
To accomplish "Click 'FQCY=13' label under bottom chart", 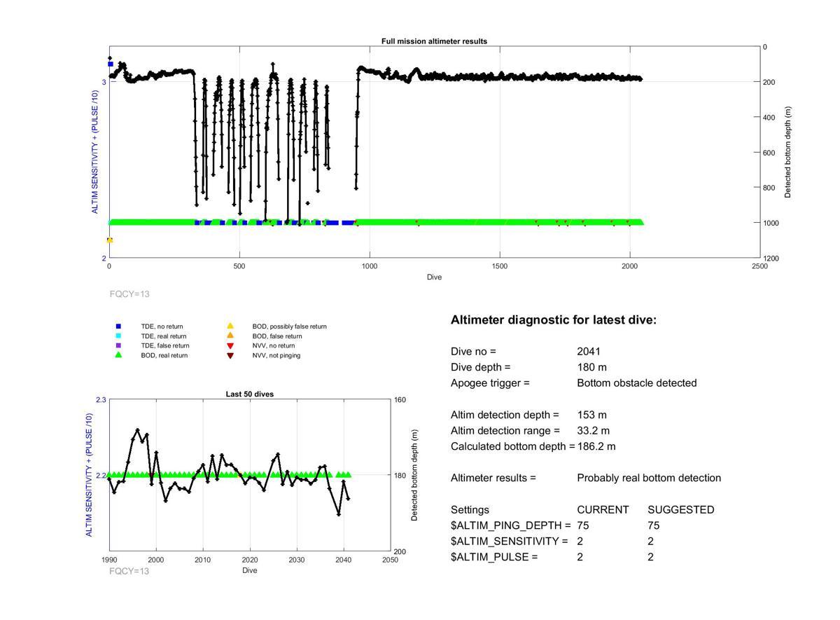I will pos(129,571).
